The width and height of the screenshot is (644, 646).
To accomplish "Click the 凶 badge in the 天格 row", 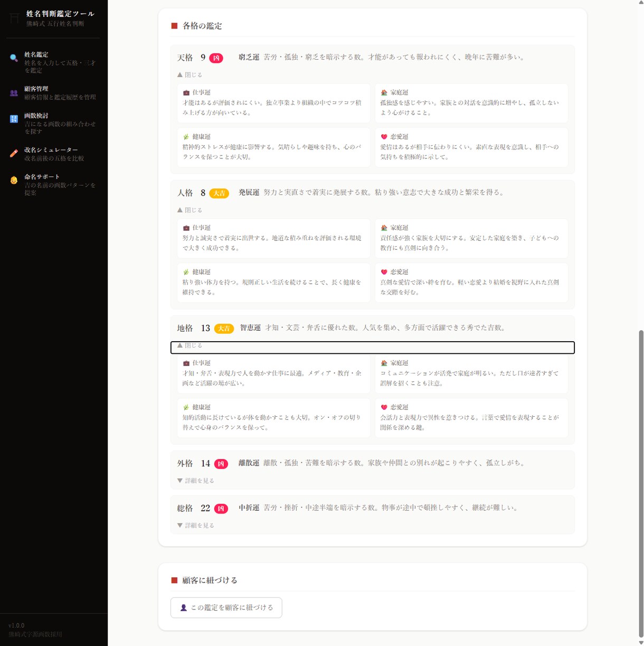I will point(216,58).
